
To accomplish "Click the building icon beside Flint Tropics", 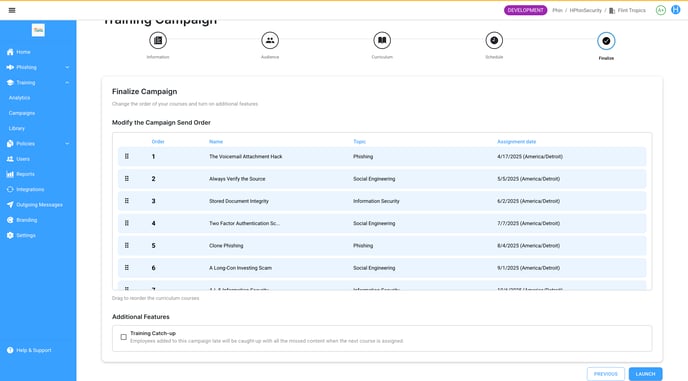I will pyautogui.click(x=612, y=11).
